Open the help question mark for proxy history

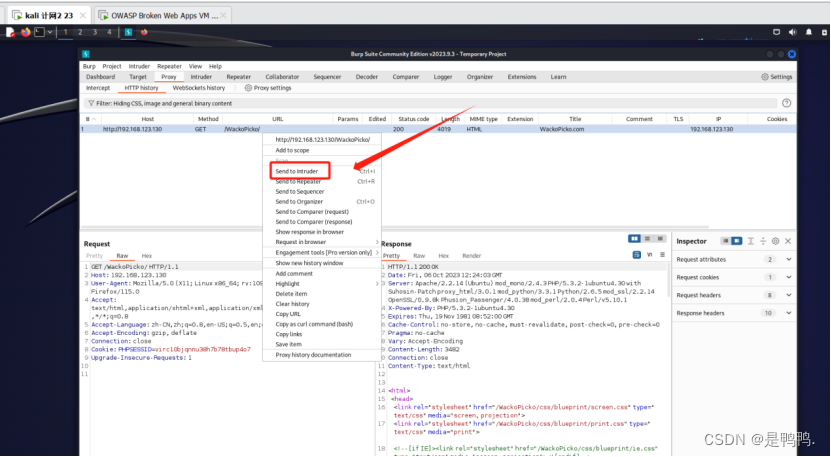[x=786, y=103]
